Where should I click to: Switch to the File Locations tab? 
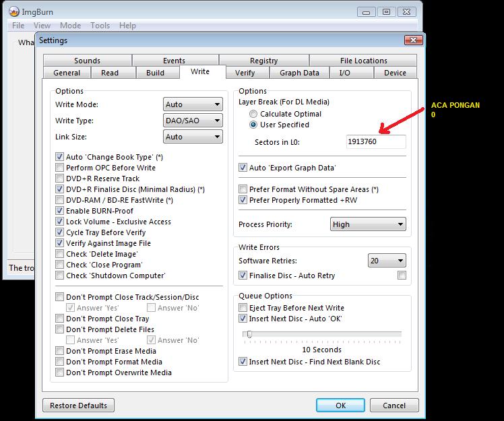364,61
